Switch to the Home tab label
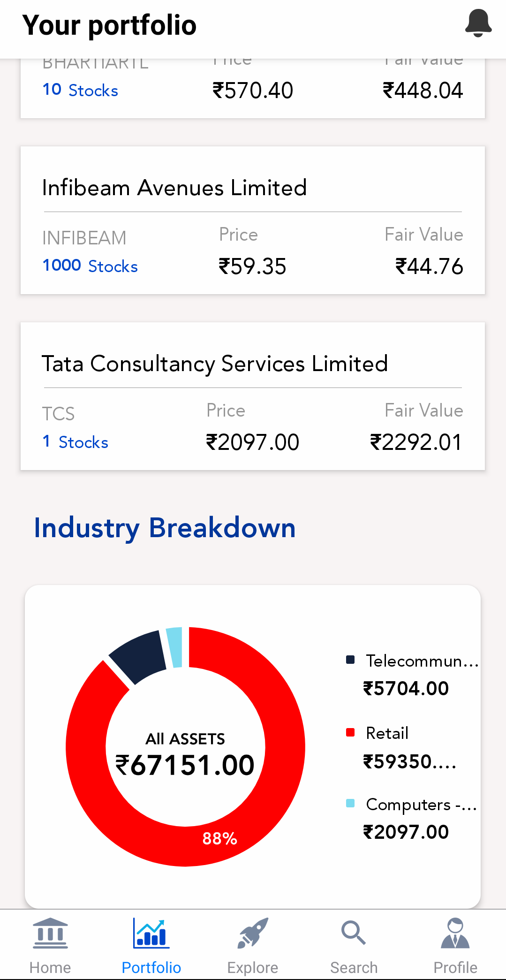The width and height of the screenshot is (506, 980). (x=50, y=967)
